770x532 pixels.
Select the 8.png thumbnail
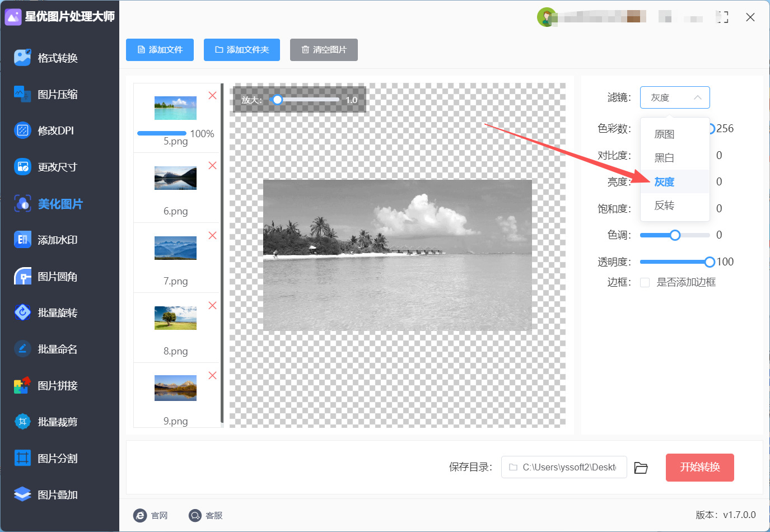[175, 318]
